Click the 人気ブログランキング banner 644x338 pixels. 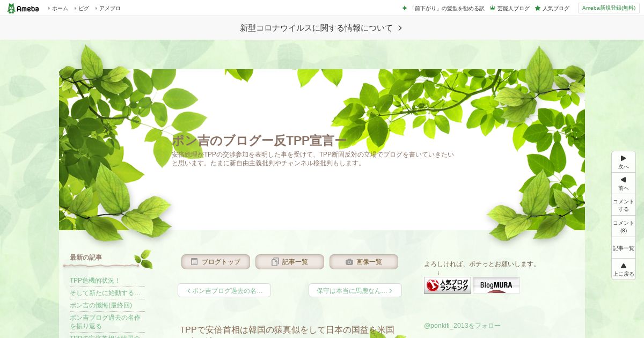pos(448,285)
